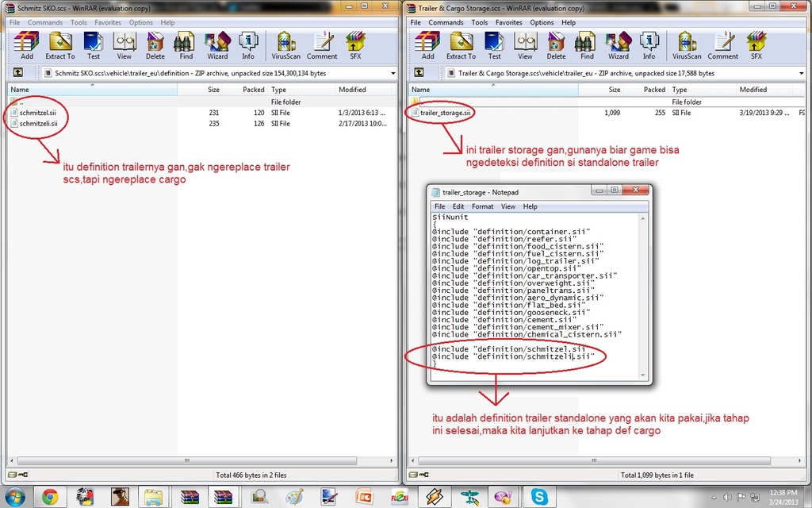Open Format menu in Notepad
812x508 pixels.
click(482, 206)
